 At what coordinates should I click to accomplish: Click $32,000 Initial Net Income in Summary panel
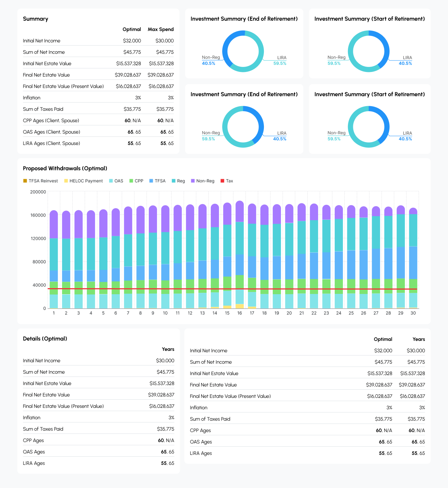tap(132, 41)
